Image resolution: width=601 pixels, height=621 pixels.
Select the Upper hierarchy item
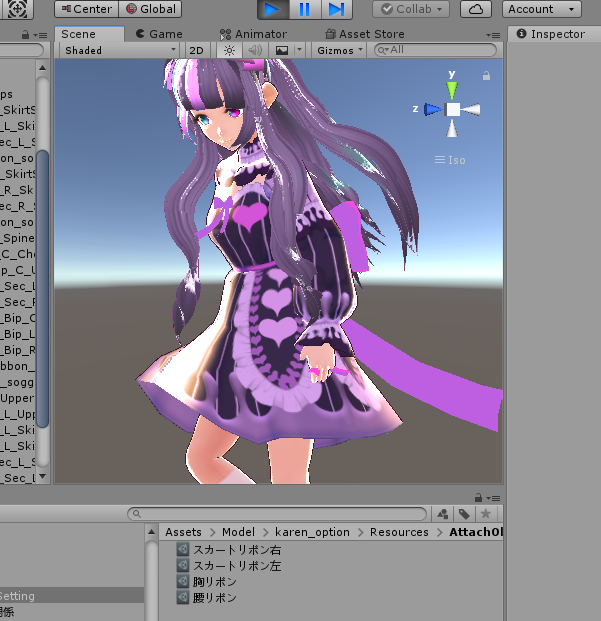tap(17, 398)
